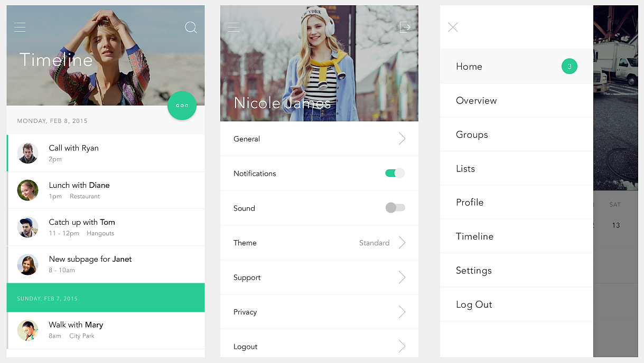Tap the green badge showing 3 on Home
This screenshot has height=363, width=644.
point(570,66)
